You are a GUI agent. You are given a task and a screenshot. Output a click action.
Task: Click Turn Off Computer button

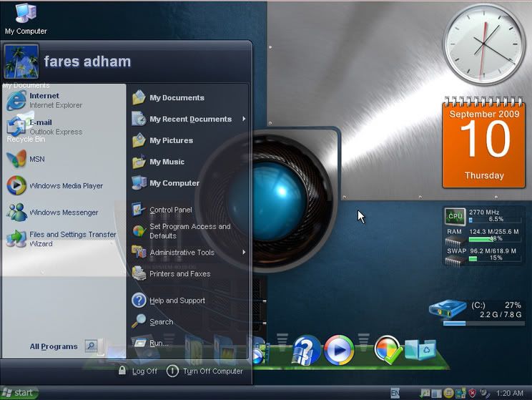point(205,371)
